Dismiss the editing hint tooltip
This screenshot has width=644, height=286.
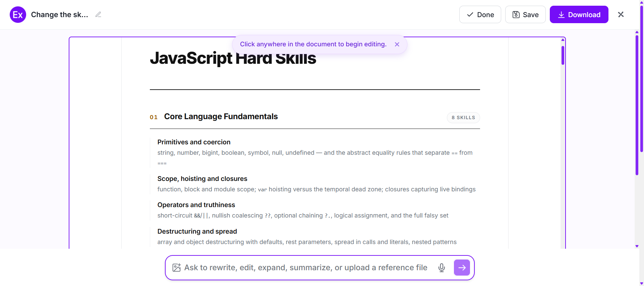397,44
